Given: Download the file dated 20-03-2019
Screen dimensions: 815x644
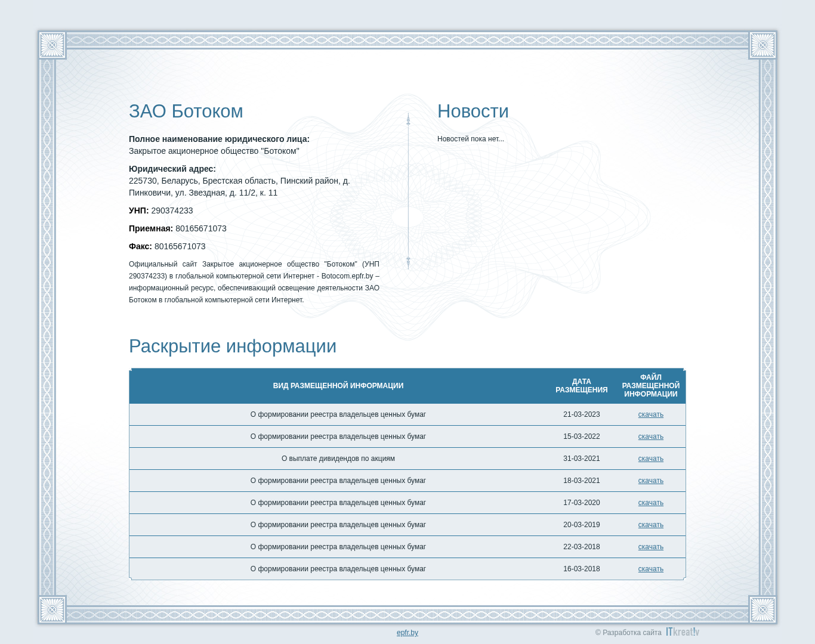Looking at the screenshot, I should [x=650, y=525].
